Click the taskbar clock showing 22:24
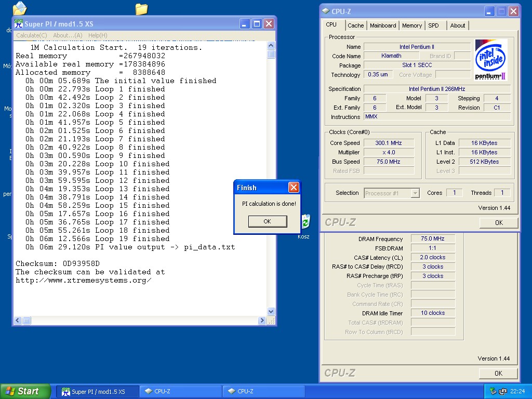 (517, 391)
